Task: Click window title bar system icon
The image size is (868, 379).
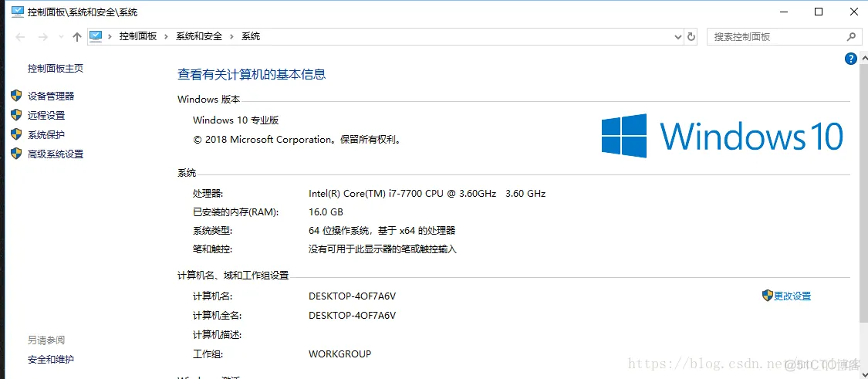Action: pos(18,11)
